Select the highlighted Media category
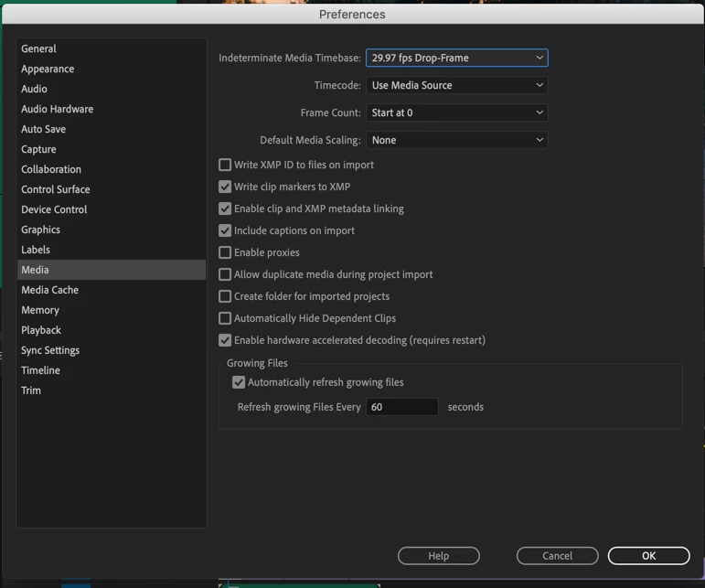The width and height of the screenshot is (705, 588). (x=112, y=270)
